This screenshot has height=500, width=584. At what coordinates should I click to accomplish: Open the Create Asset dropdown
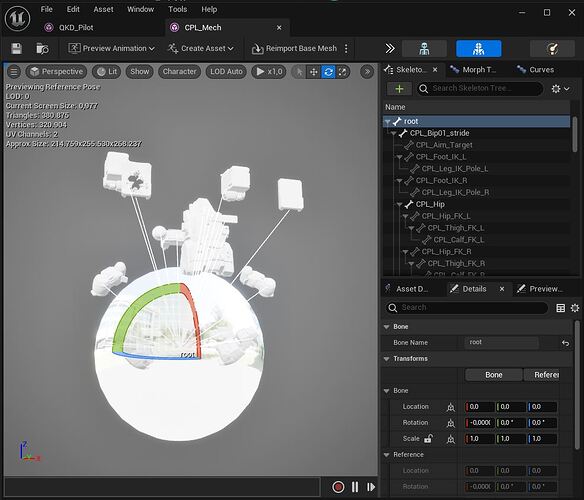point(201,48)
